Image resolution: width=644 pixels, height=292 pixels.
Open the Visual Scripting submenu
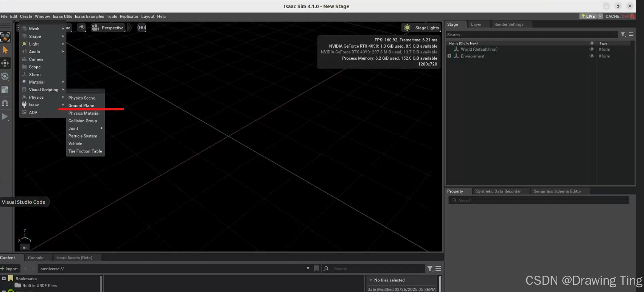point(43,90)
